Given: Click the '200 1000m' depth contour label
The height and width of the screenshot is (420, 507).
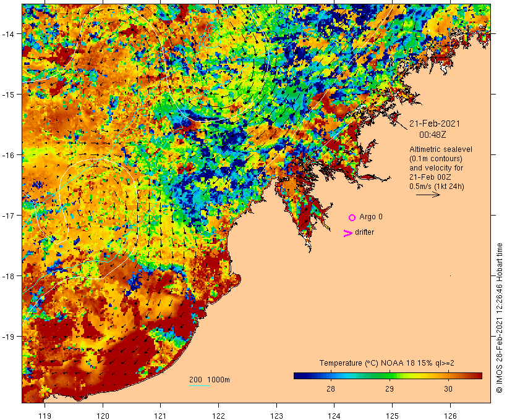Looking at the screenshot, I should coord(210,380).
